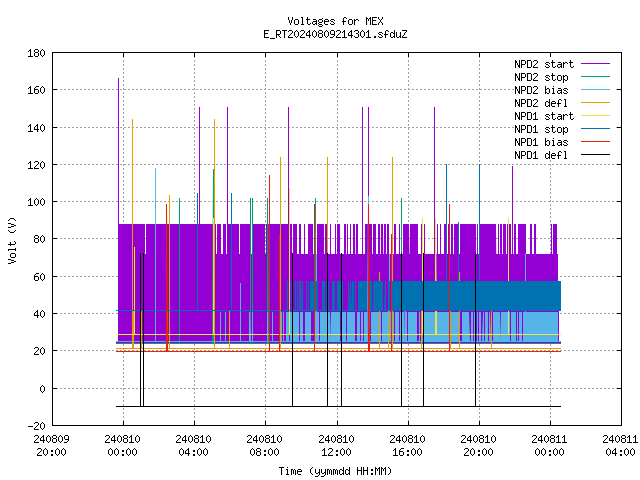
Task: Click the 240809 20:00 time tick label
Action: (x=51, y=446)
